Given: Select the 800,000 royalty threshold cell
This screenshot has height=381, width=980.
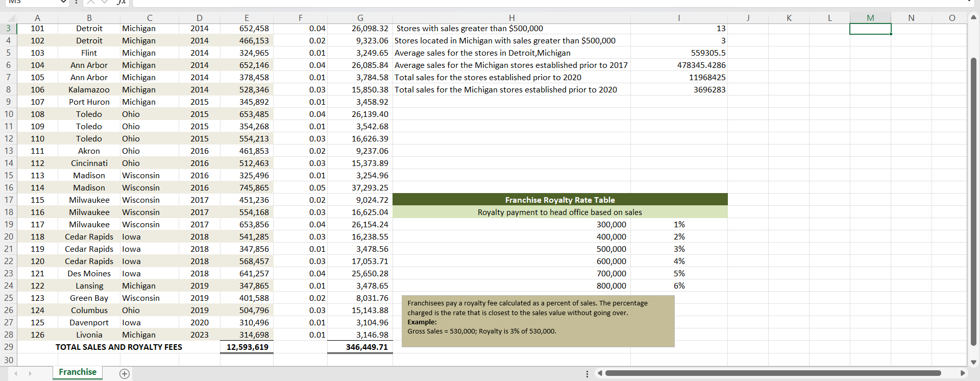Looking at the screenshot, I should pos(511,286).
